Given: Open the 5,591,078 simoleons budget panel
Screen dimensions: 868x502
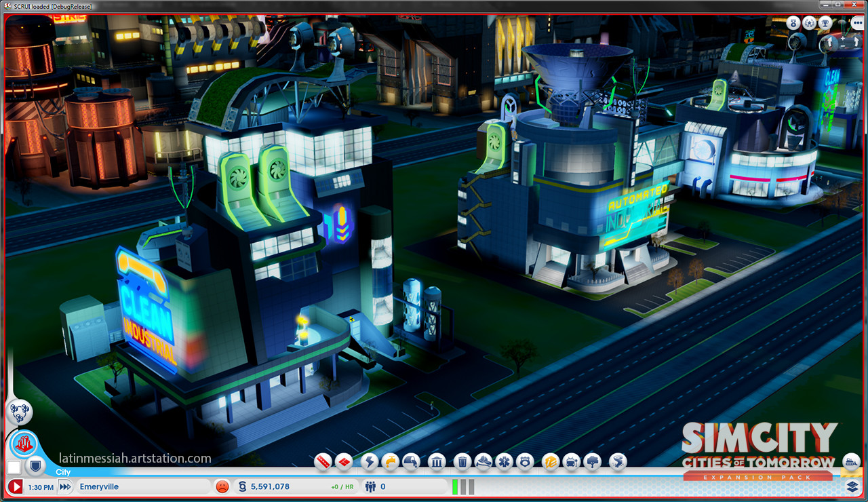Looking at the screenshot, I should tap(296, 486).
